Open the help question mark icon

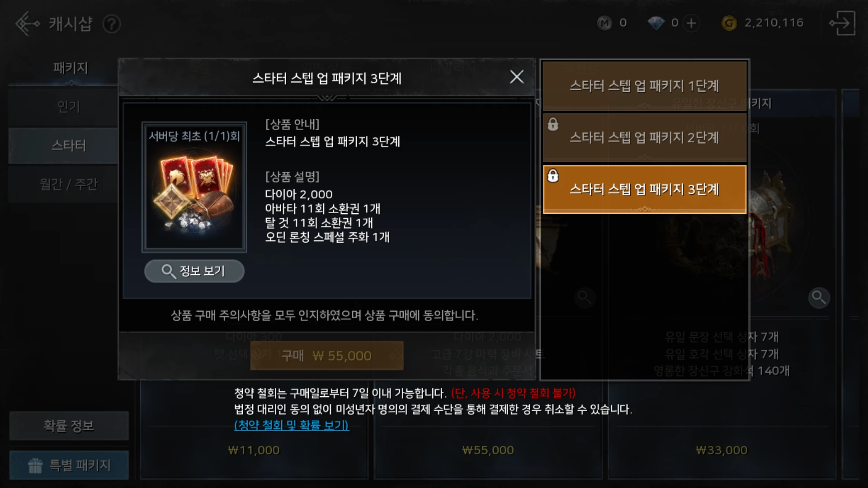point(111,24)
